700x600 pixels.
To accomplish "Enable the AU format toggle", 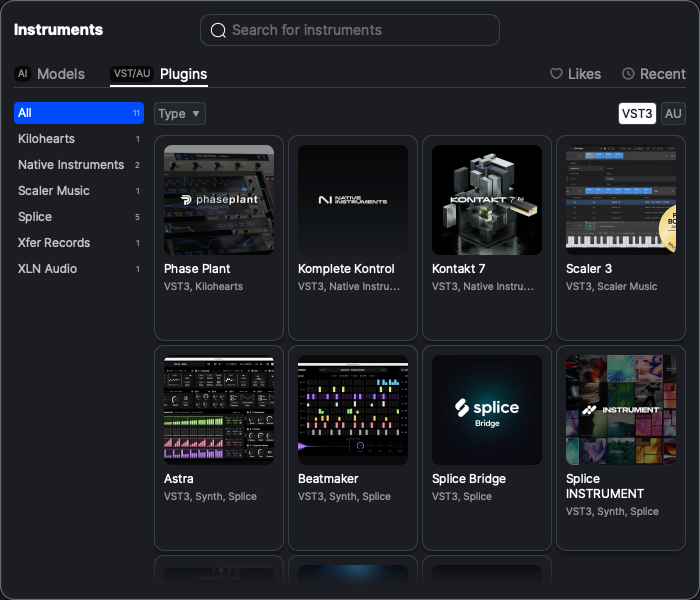I will click(x=673, y=113).
